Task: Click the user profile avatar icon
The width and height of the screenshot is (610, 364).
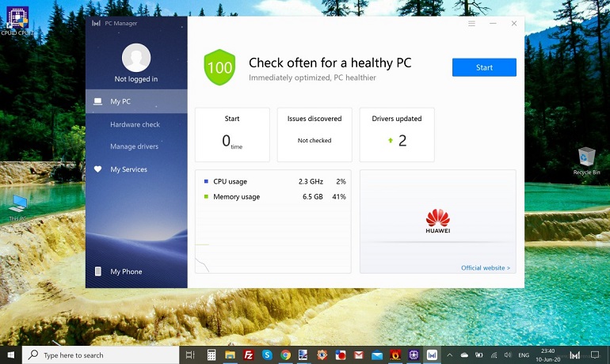Action: pyautogui.click(x=136, y=56)
